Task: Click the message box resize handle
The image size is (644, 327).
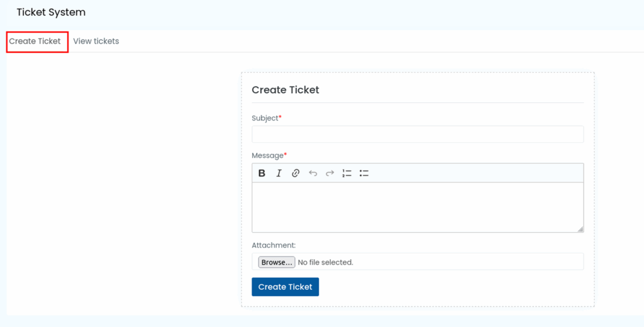Action: (x=580, y=229)
